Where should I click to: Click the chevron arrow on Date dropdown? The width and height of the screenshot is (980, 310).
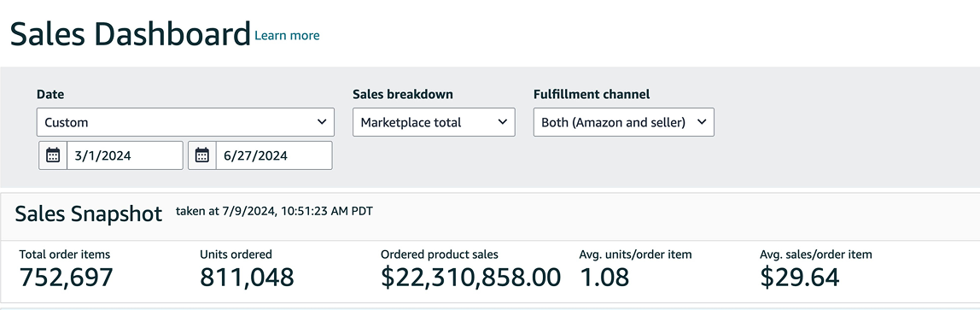[322, 122]
